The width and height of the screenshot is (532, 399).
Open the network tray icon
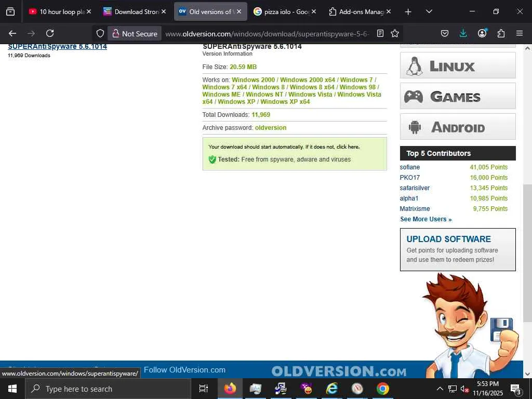pyautogui.click(x=453, y=389)
